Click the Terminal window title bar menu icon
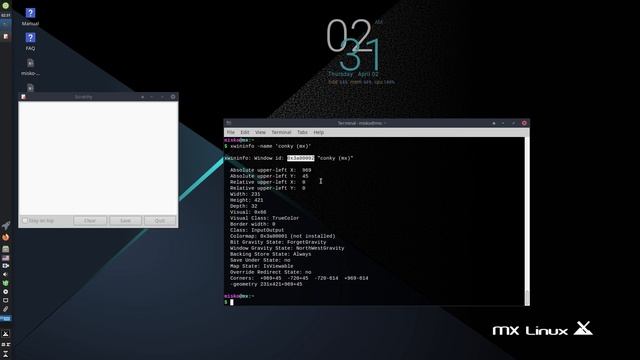The width and height of the screenshot is (640, 360). [x=229, y=123]
